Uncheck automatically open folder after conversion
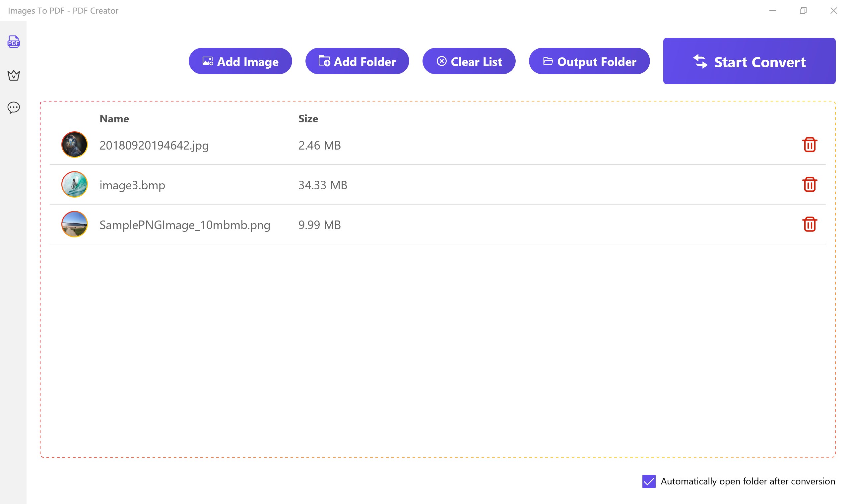 [649, 481]
